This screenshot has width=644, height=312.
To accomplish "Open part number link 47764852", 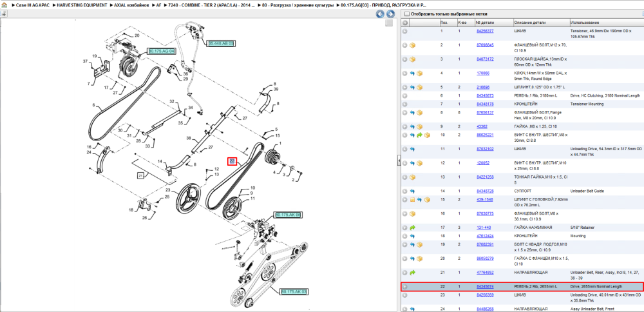I will click(x=485, y=272).
